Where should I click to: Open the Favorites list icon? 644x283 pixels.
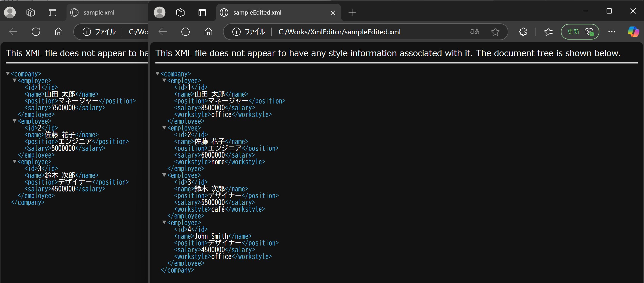click(548, 32)
